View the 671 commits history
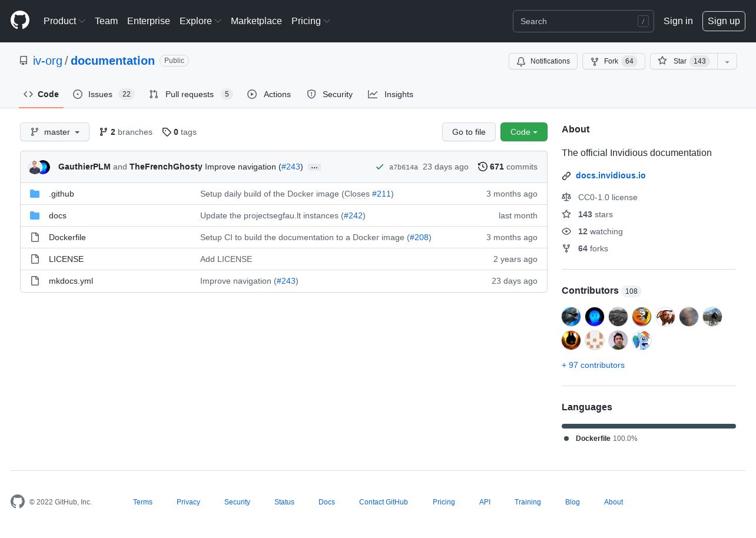This screenshot has width=756, height=538. click(508, 167)
